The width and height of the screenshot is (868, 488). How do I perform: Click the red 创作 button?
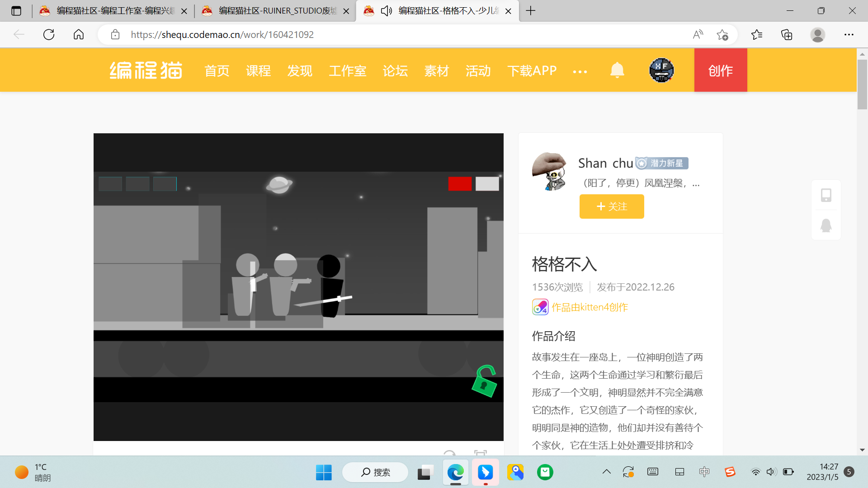click(721, 70)
